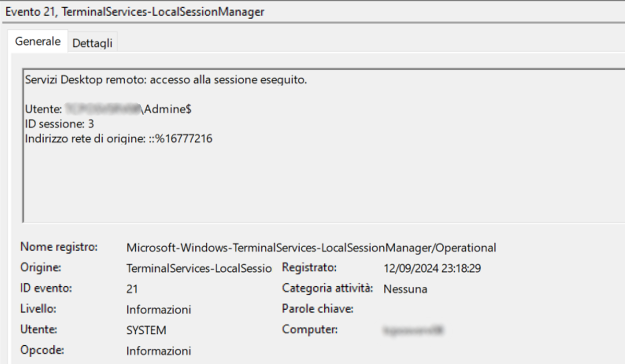Click the Livello value Informazioni
The image size is (625, 364).
tap(159, 310)
